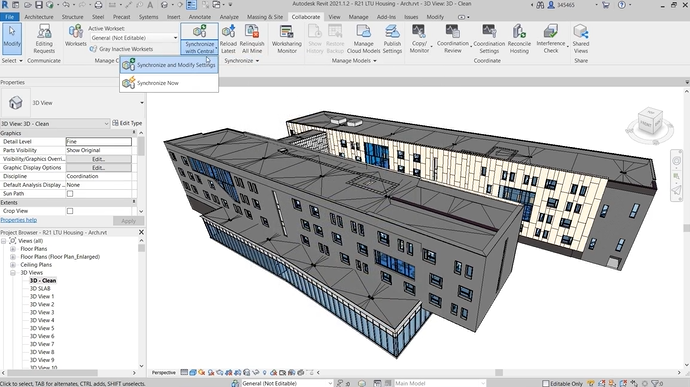Open Editing Requests
The height and width of the screenshot is (387, 690).
pos(44,39)
